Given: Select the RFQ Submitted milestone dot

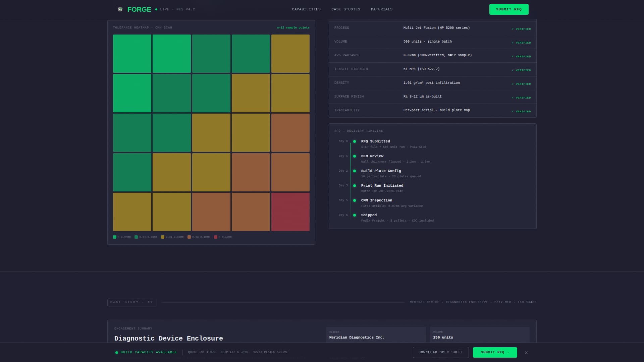Looking at the screenshot, I should (x=355, y=141).
